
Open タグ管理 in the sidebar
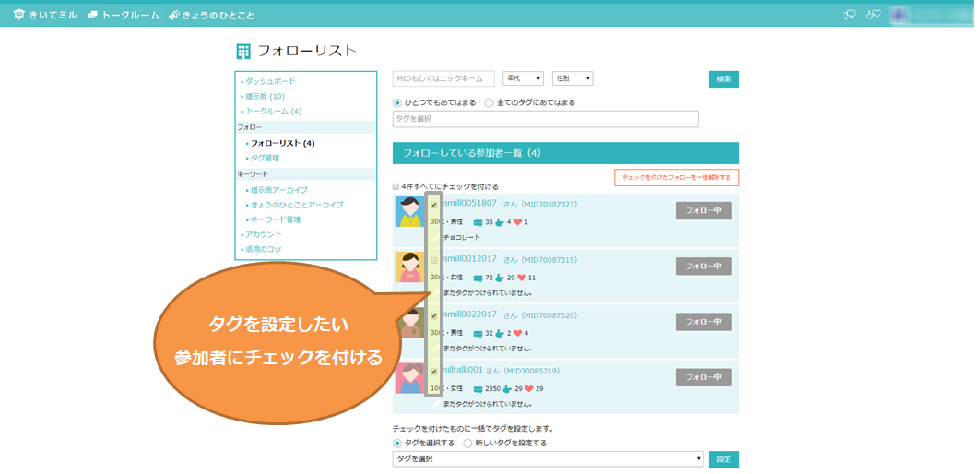pos(265,158)
